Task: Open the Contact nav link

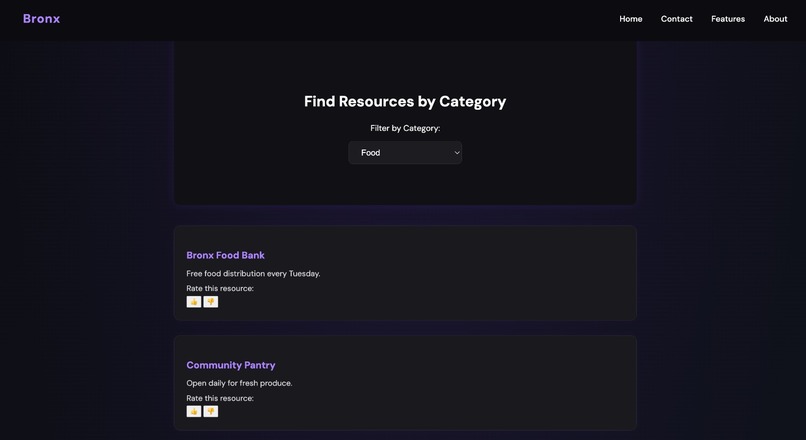Action: [676, 19]
